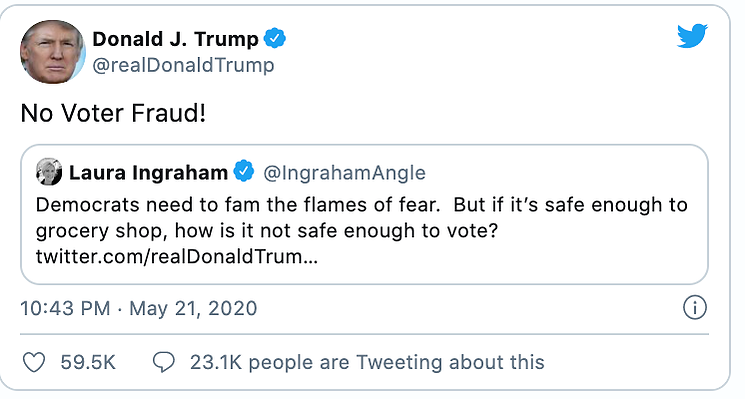Open the quoted tweet text about Democrats
Image resolution: width=745 pixels, height=399 pixels.
point(362,230)
